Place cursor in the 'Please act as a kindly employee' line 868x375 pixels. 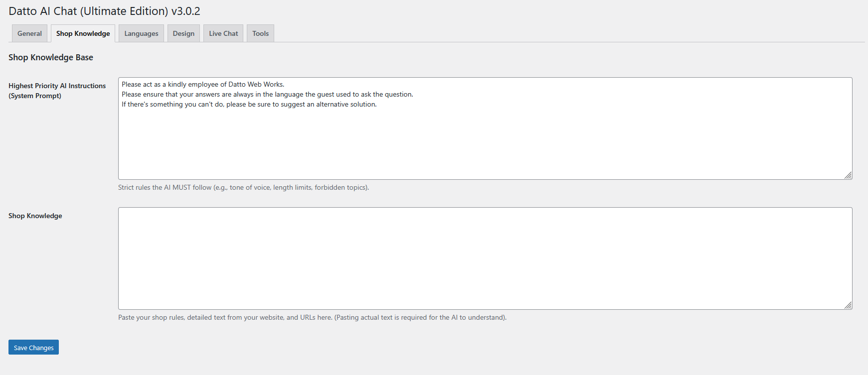click(x=203, y=84)
